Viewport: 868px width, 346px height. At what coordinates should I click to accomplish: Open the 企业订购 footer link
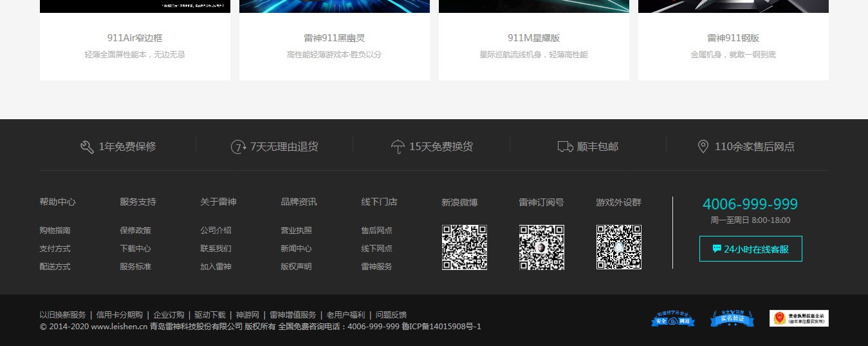point(169,315)
